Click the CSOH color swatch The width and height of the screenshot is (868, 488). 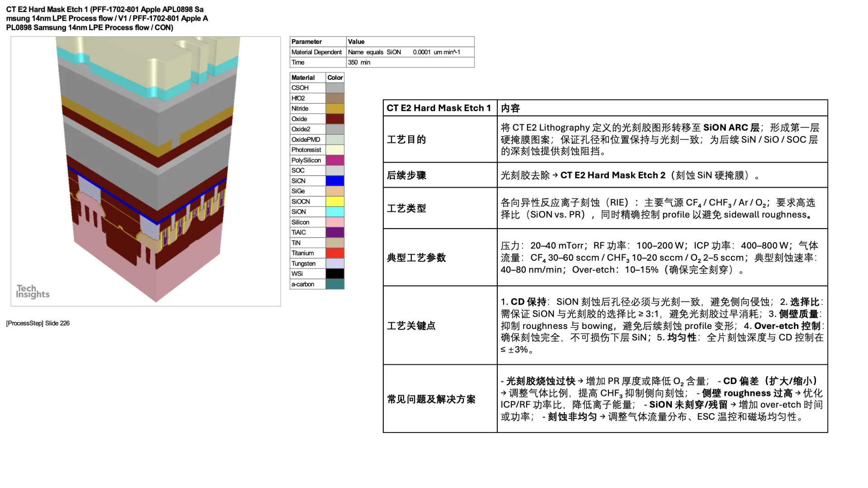(334, 88)
